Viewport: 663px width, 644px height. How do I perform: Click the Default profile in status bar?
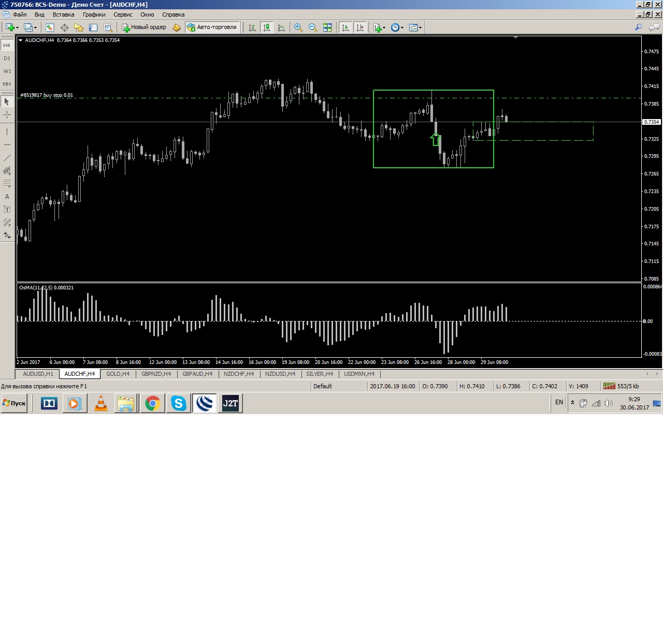(x=323, y=386)
